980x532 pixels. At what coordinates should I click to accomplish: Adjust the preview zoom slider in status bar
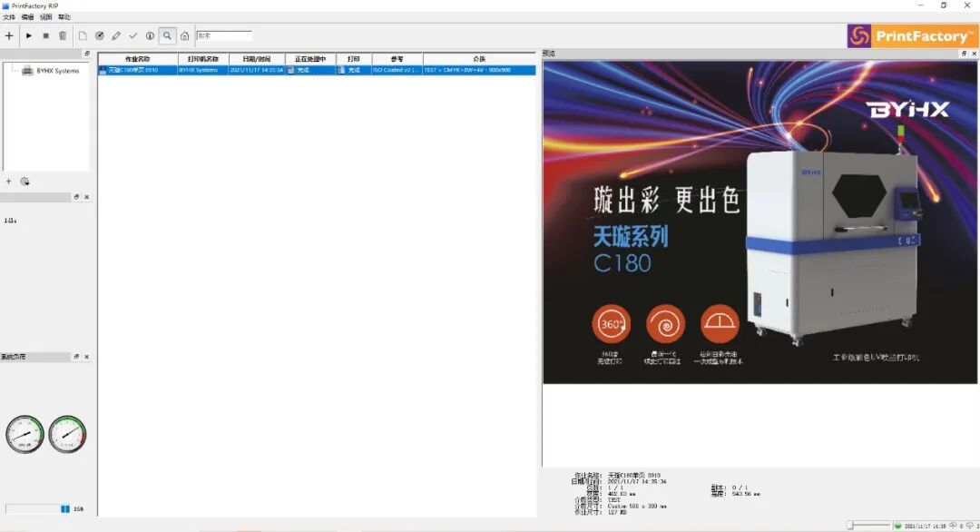pos(868,526)
